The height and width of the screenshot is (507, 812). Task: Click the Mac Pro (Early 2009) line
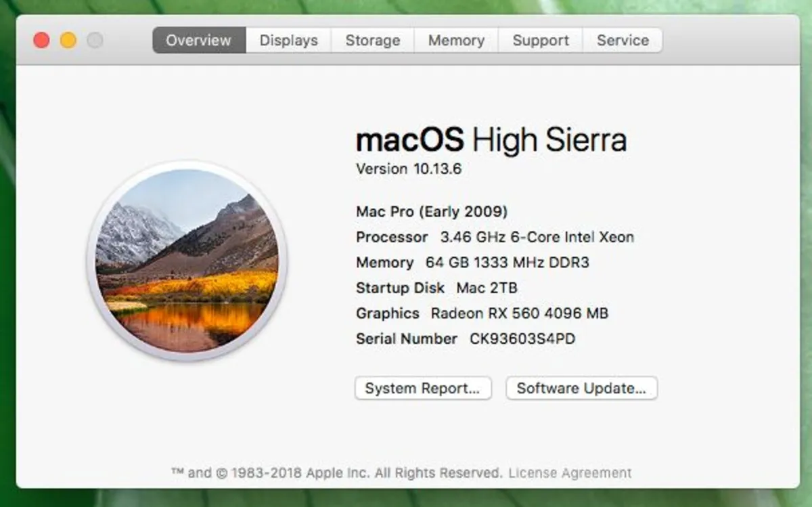click(x=432, y=212)
